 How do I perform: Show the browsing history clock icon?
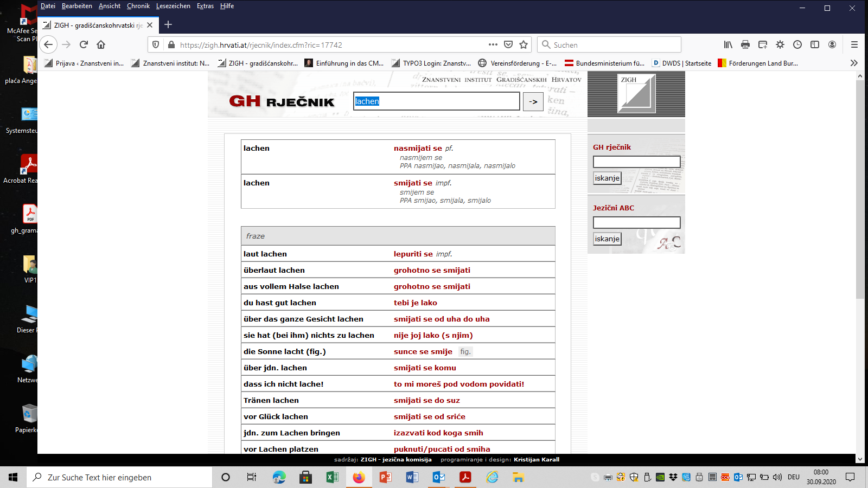coord(797,44)
